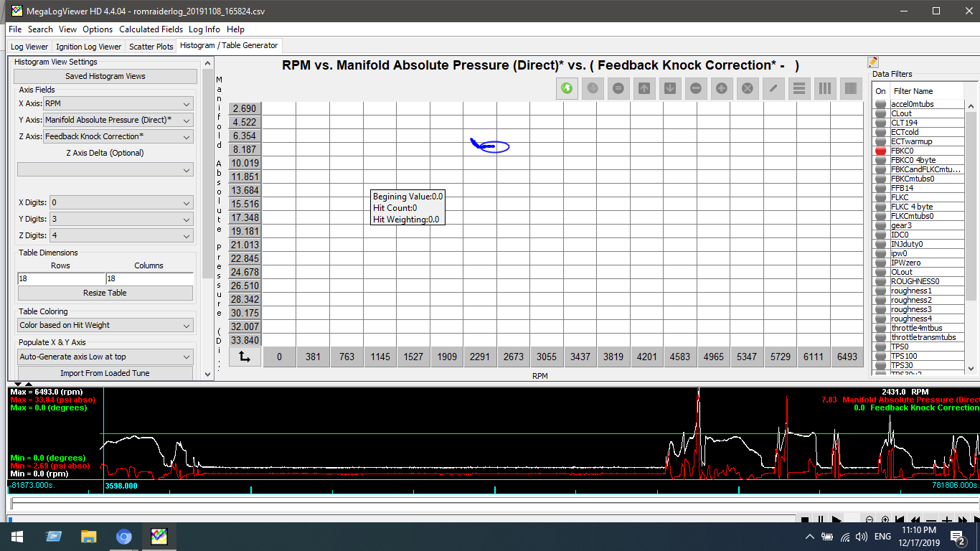This screenshot has width=980, height=551.
Task: Click the pencil icon above Data Filters
Action: pyautogui.click(x=873, y=62)
